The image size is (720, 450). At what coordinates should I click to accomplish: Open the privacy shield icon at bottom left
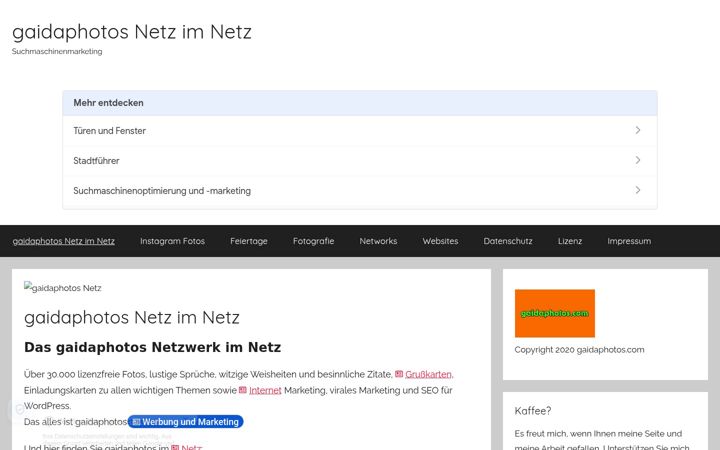[x=20, y=410]
